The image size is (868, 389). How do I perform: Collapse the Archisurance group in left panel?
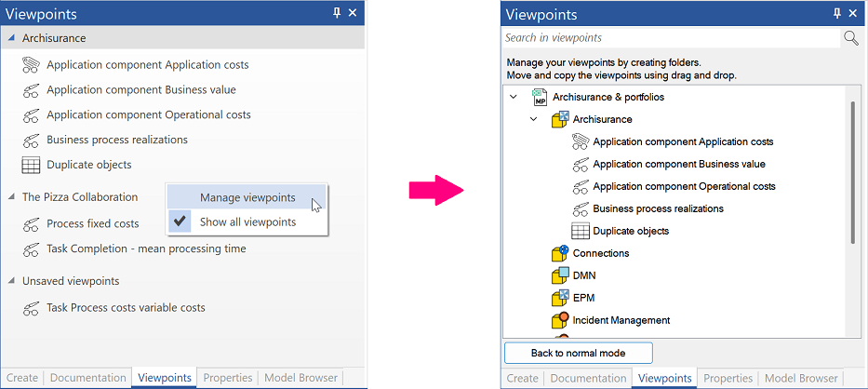pyautogui.click(x=11, y=38)
